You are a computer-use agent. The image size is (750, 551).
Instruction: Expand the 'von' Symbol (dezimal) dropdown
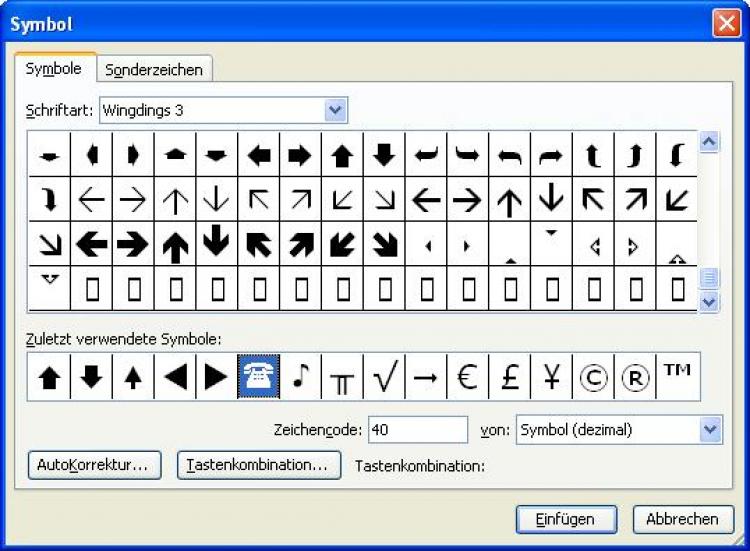[x=710, y=430]
